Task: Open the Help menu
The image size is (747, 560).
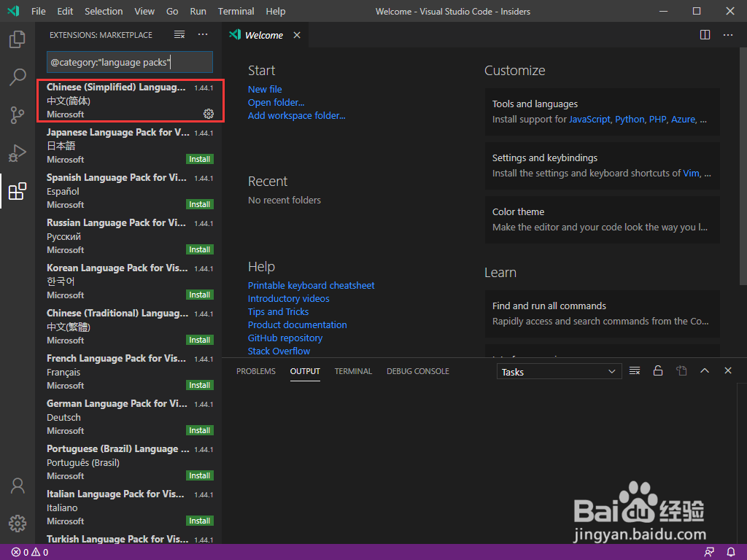Action: pos(275,12)
